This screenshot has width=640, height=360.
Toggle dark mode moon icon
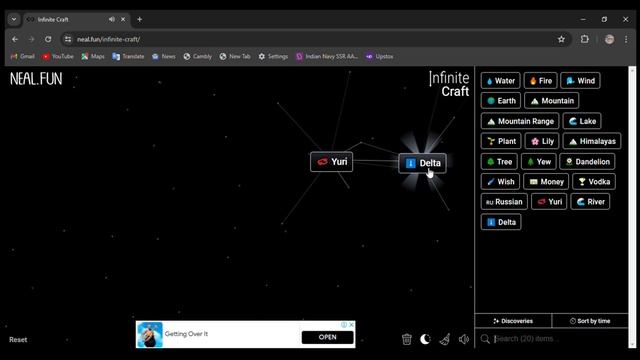(x=425, y=339)
